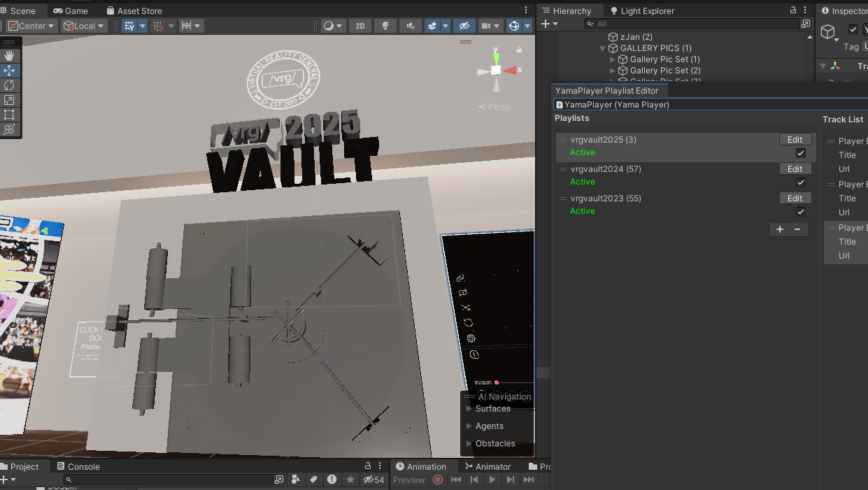Expand the GALLERY PICS (1) tree node

(603, 48)
